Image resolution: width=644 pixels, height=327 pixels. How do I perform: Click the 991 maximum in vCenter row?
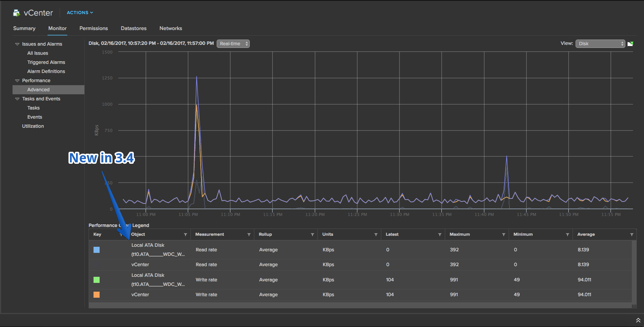pos(454,295)
